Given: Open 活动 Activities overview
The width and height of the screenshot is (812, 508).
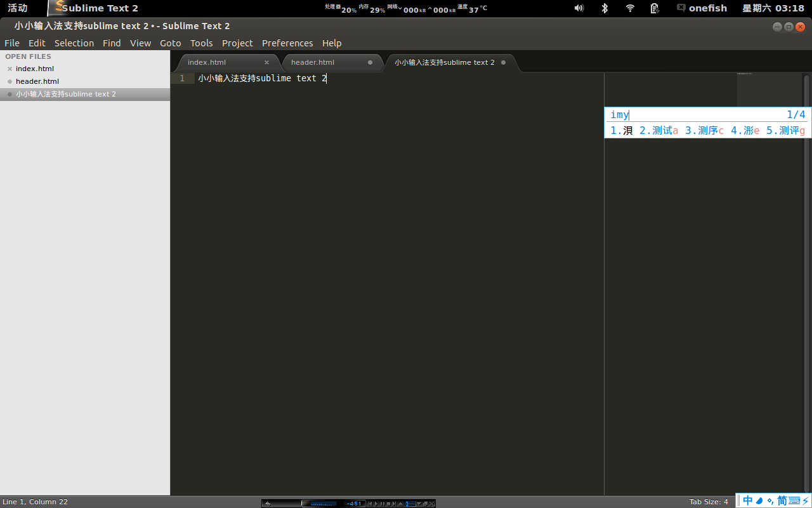Looking at the screenshot, I should (18, 8).
